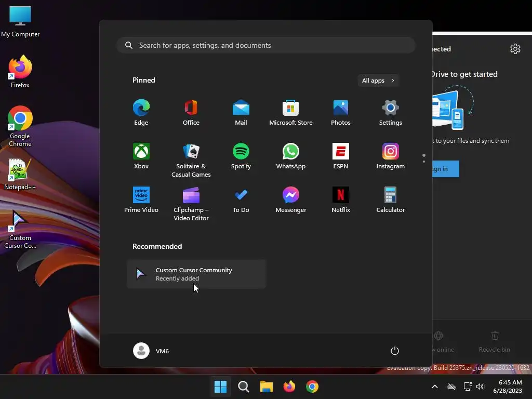Screen dimensions: 532x399
Task: Open the VM6 user account menu
Action: click(x=151, y=351)
